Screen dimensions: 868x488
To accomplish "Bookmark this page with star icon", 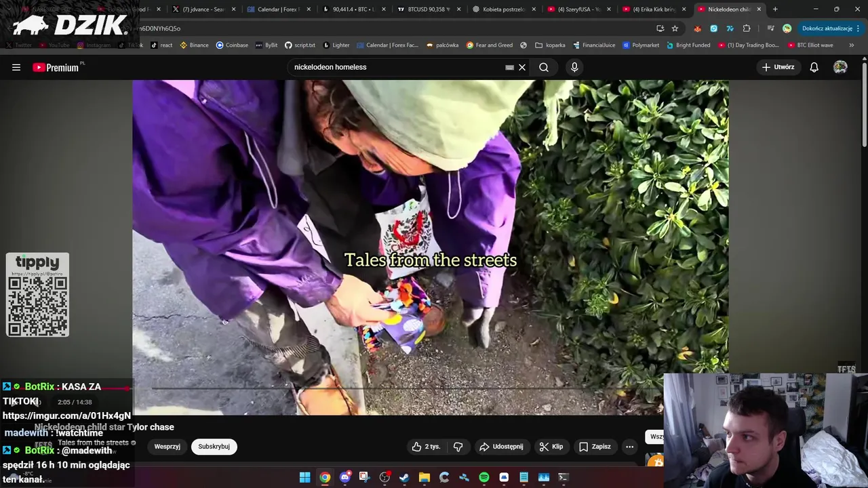I will click(675, 28).
